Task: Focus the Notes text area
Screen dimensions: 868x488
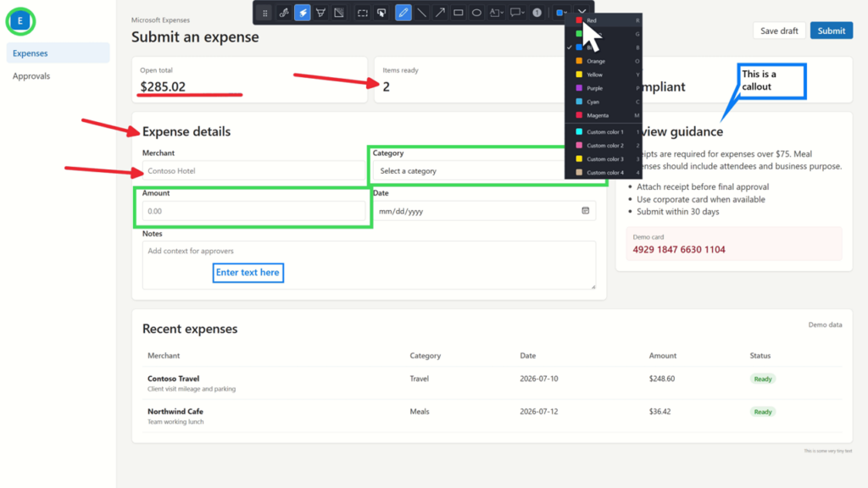Action: coord(369,265)
